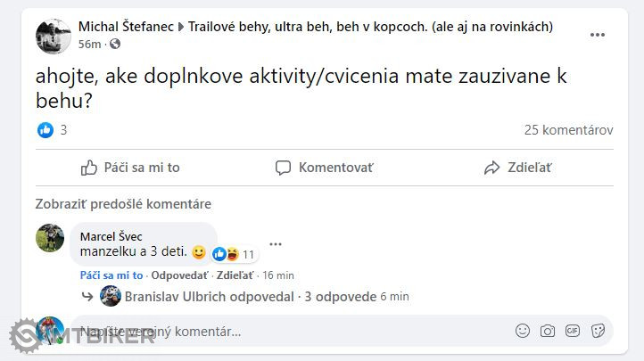Viewport: 644px width, 361px height.
Task: Like Marcel Švec's comment
Action: coord(111,275)
